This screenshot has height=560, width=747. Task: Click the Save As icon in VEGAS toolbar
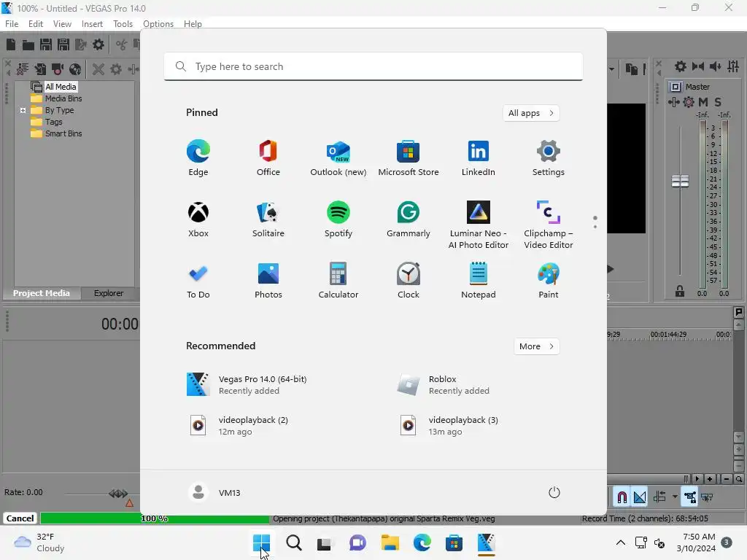(x=63, y=44)
